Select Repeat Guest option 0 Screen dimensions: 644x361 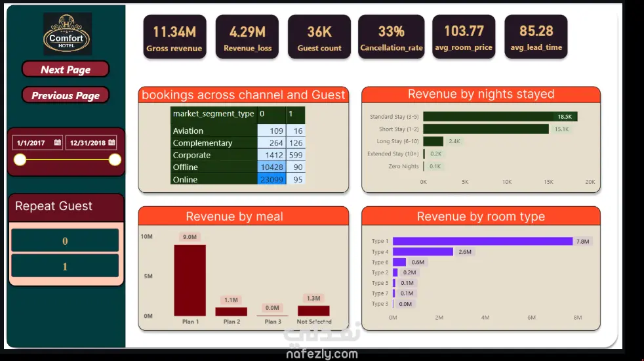pyautogui.click(x=65, y=241)
